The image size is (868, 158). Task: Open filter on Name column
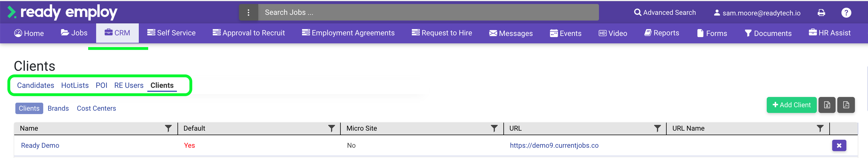coord(168,128)
